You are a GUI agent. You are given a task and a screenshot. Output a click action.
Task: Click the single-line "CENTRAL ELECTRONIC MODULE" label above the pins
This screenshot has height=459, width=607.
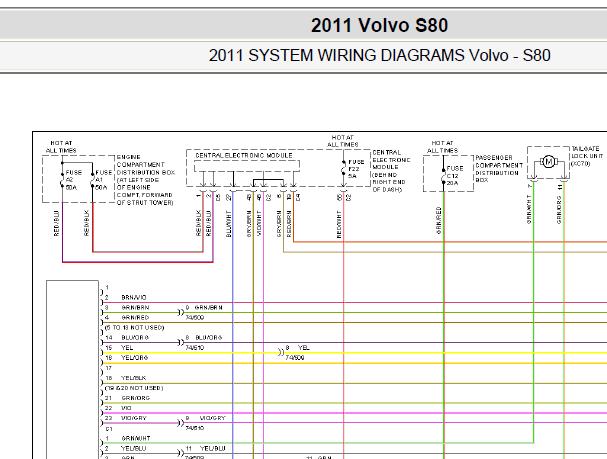(244, 156)
